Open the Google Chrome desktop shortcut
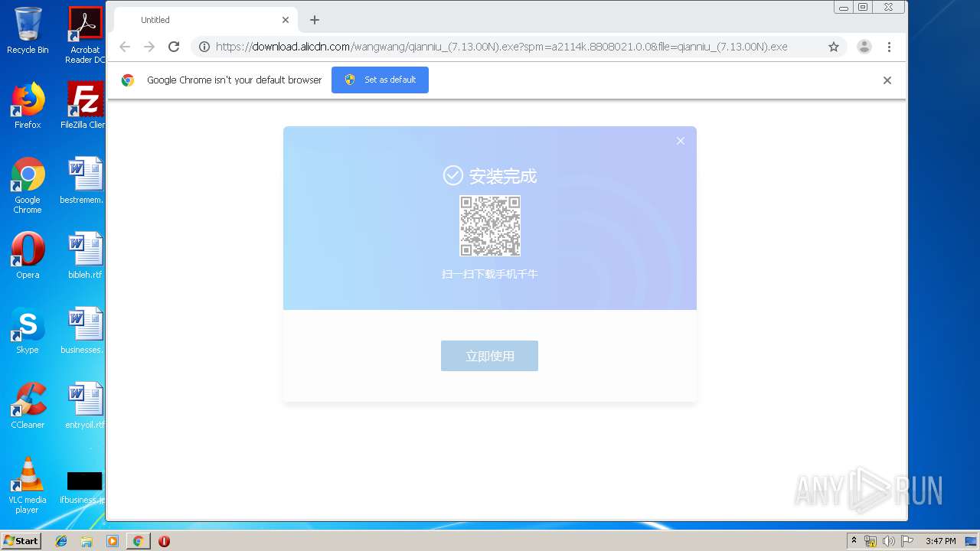This screenshot has width=980, height=551. click(x=28, y=185)
